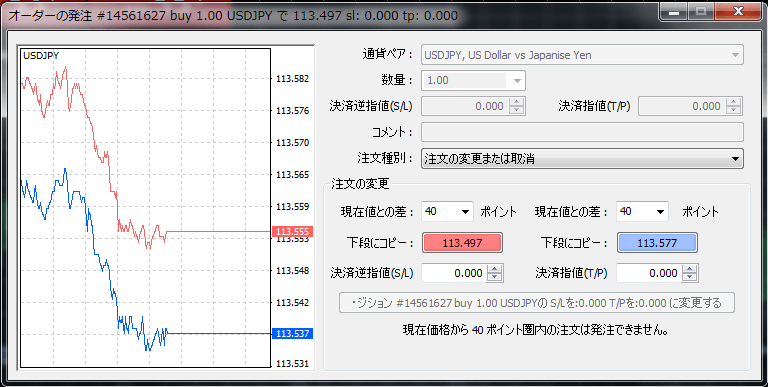Click the 'S/Lを:0.000 T/Pを:0.000 に変更する' button

[537, 303]
